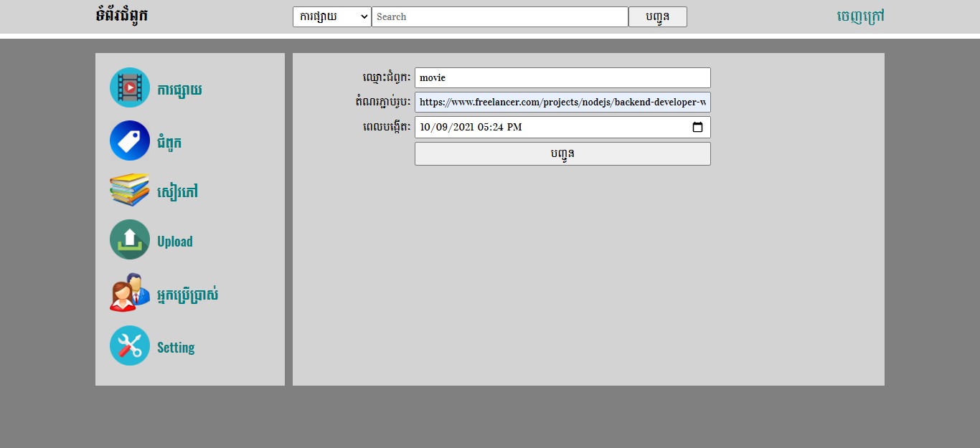980x448 pixels.
Task: Open the អ្នកប្រើប្រាស់ sidebar link
Action: 188,295
